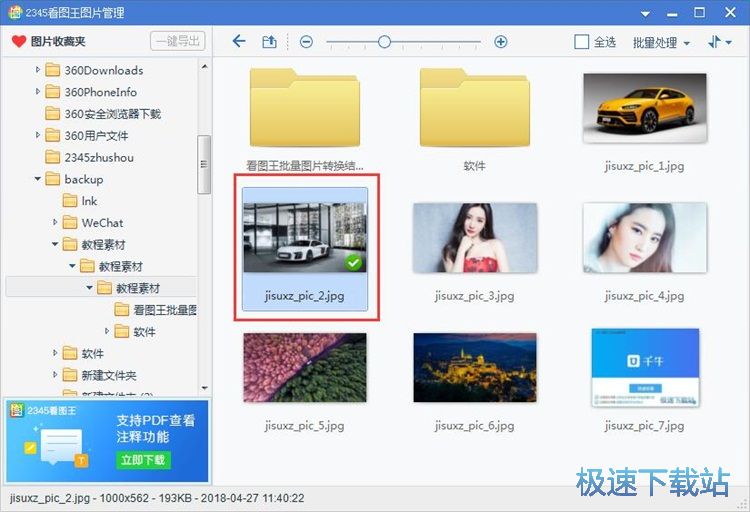Expand the WeChat tree node
Image resolution: width=750 pixels, height=512 pixels.
point(55,223)
